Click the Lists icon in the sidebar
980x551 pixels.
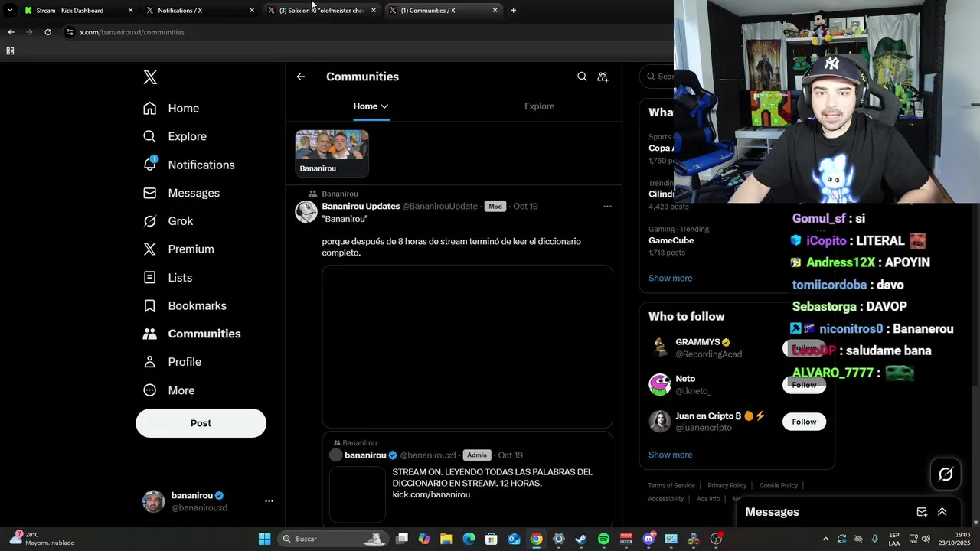point(150,278)
